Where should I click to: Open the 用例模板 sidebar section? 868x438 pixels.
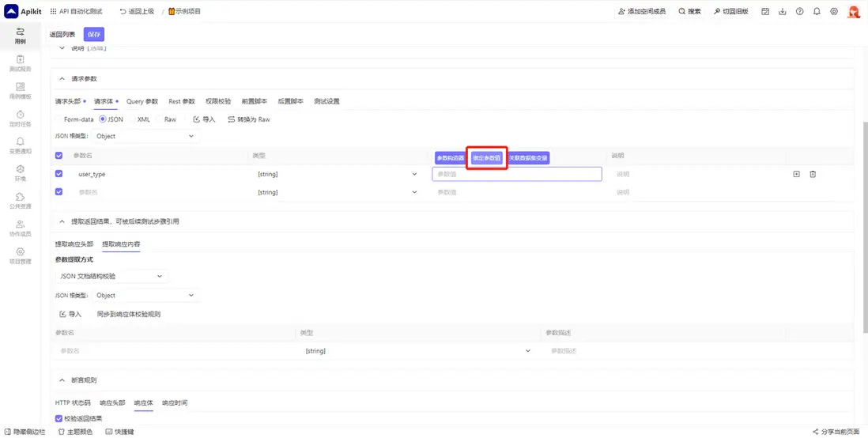coord(20,91)
